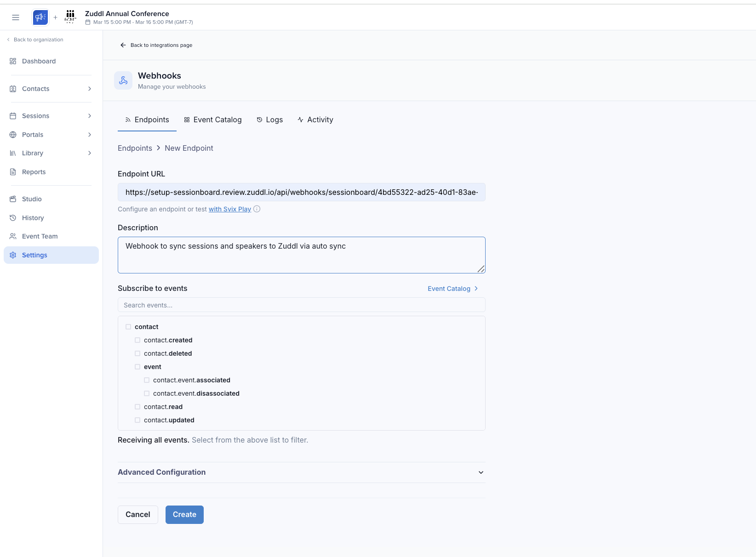The image size is (756, 557).
Task: Toggle the contact.read checkbox
Action: tap(137, 407)
